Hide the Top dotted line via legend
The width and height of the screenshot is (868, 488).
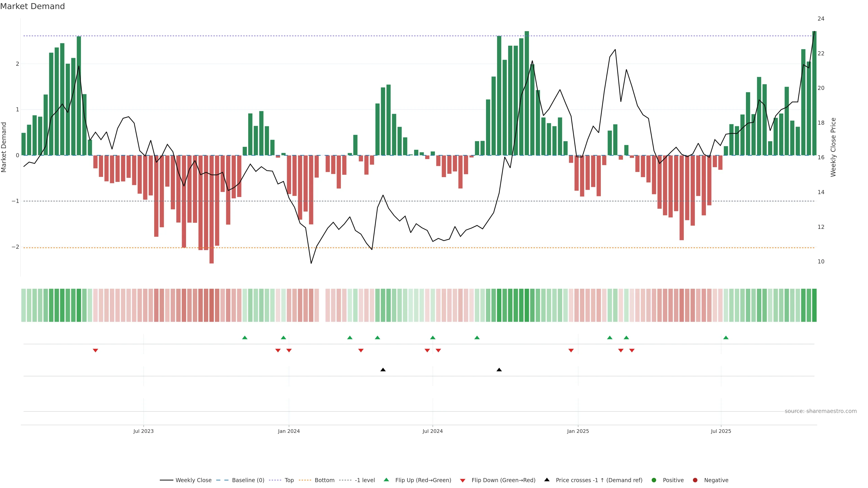289,480
